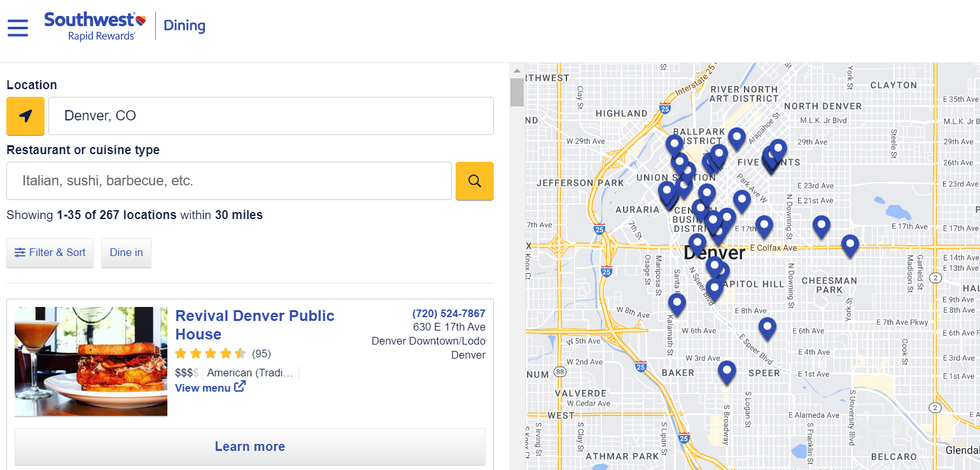Click the yellow magnifying glass search icon
The width and height of the screenshot is (980, 470).
click(474, 180)
